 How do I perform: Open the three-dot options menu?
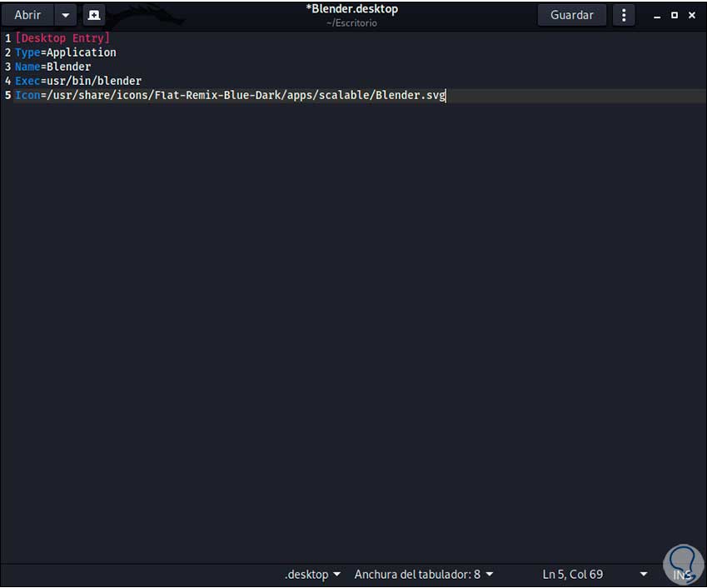tap(624, 15)
